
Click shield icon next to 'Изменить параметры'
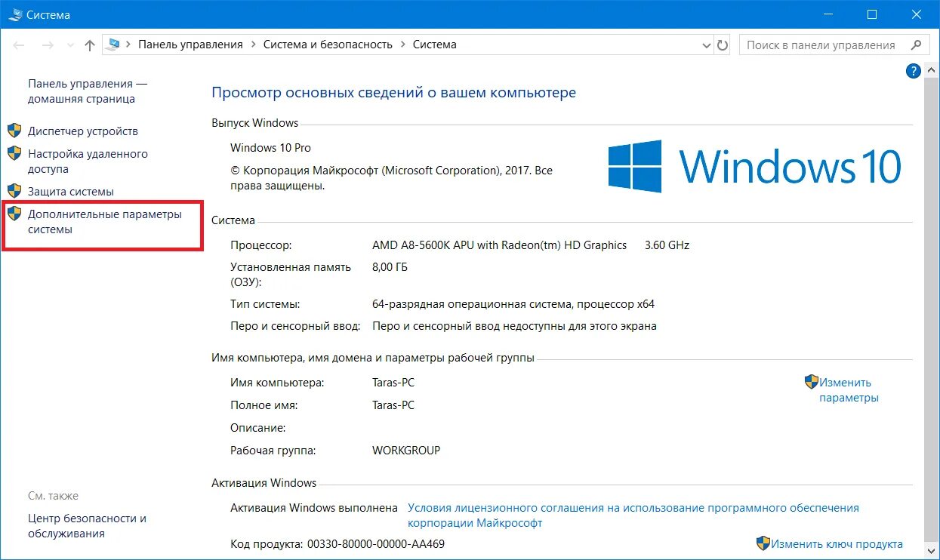[812, 382]
